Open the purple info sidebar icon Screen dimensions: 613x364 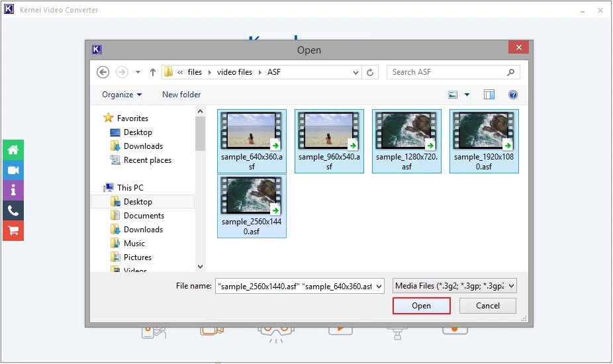coord(13,191)
